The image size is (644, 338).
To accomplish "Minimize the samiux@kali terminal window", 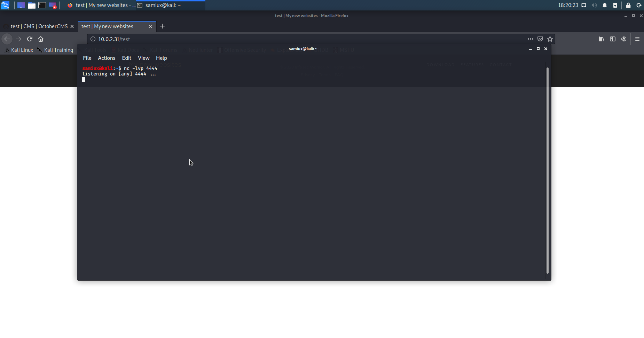I will 531,49.
